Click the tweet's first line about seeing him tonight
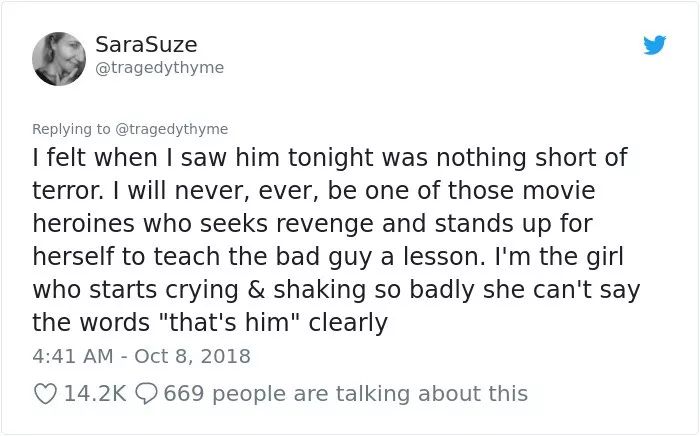 (x=330, y=158)
